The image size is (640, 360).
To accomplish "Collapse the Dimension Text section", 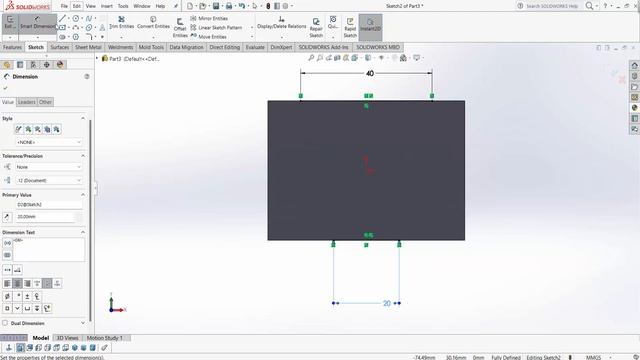I will [83, 232].
